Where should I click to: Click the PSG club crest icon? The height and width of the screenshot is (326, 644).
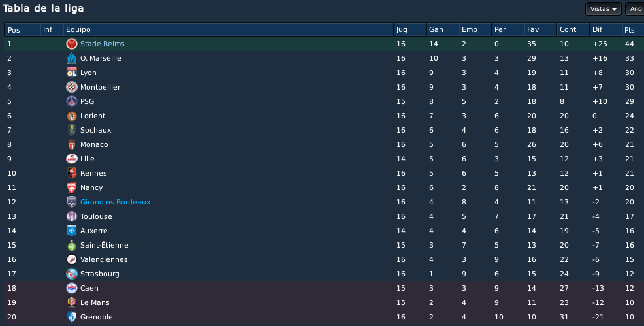pyautogui.click(x=72, y=101)
